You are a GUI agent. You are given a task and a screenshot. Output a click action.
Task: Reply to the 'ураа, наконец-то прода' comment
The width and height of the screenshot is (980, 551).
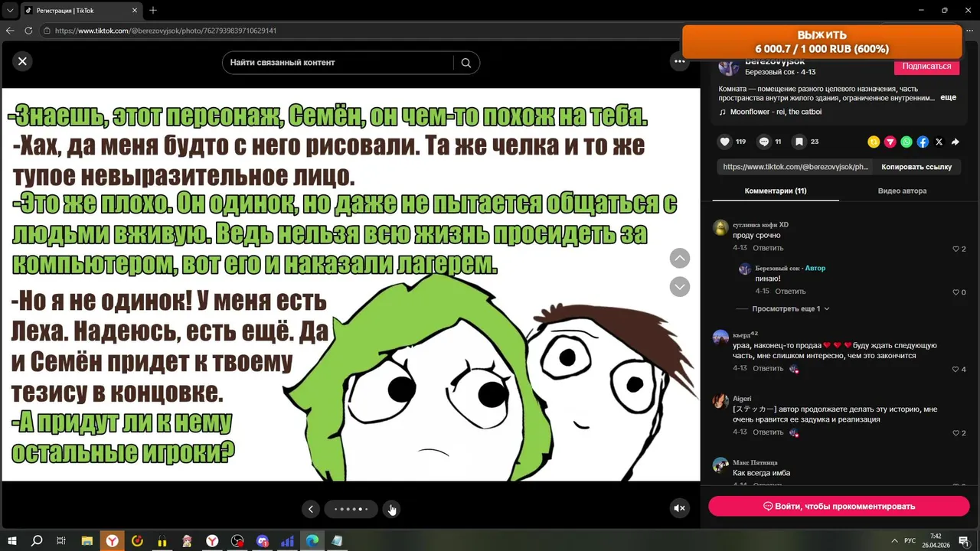[768, 368]
